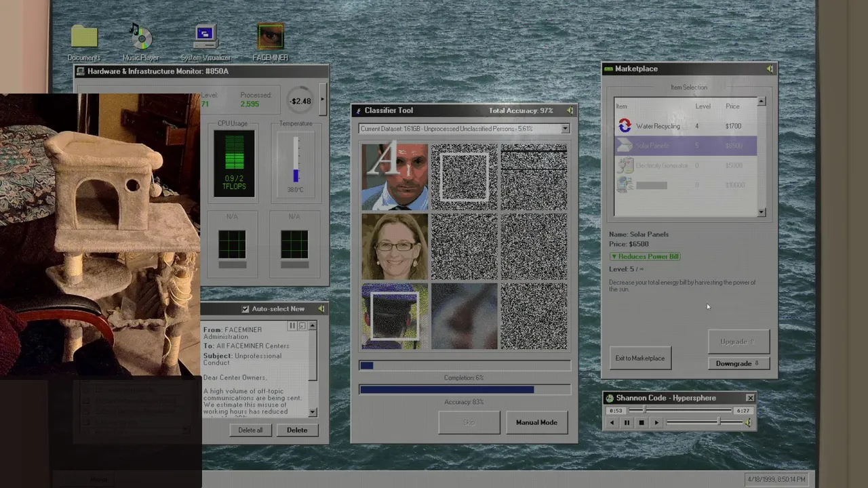Go to previous track in music player
This screenshot has height=488, width=868.
[x=612, y=422]
